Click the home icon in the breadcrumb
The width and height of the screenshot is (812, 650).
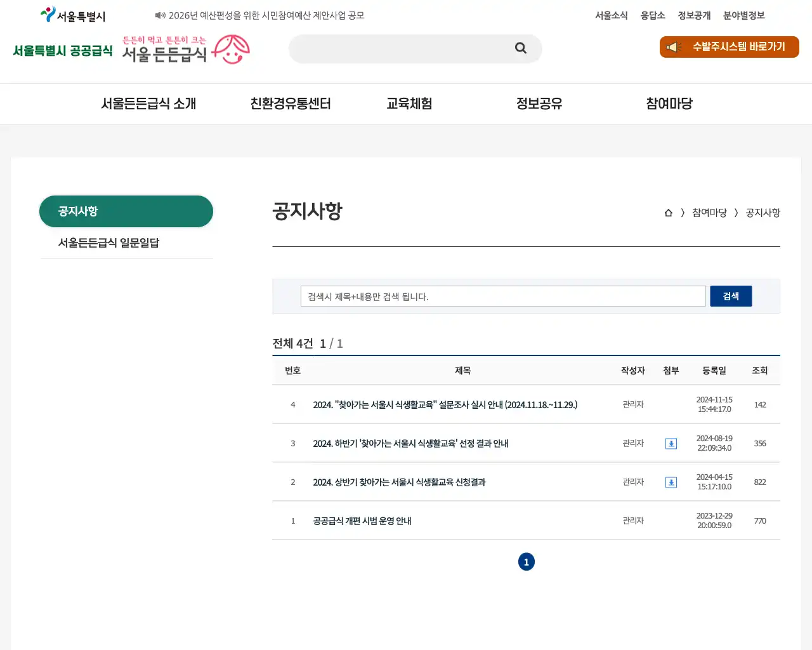668,213
